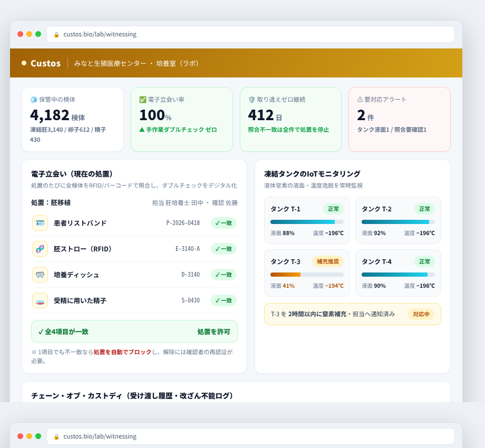485x448 pixels.
Task: Click the embryo straw DNA icon
Action: 40,249
